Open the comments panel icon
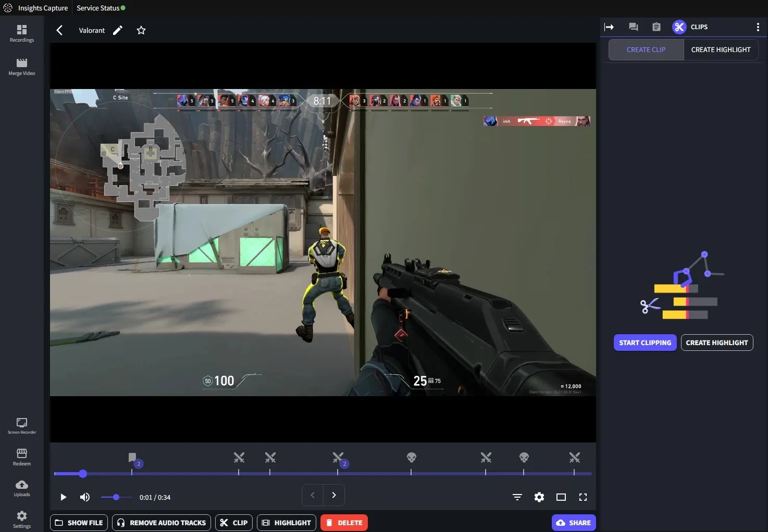768x532 pixels. click(633, 27)
